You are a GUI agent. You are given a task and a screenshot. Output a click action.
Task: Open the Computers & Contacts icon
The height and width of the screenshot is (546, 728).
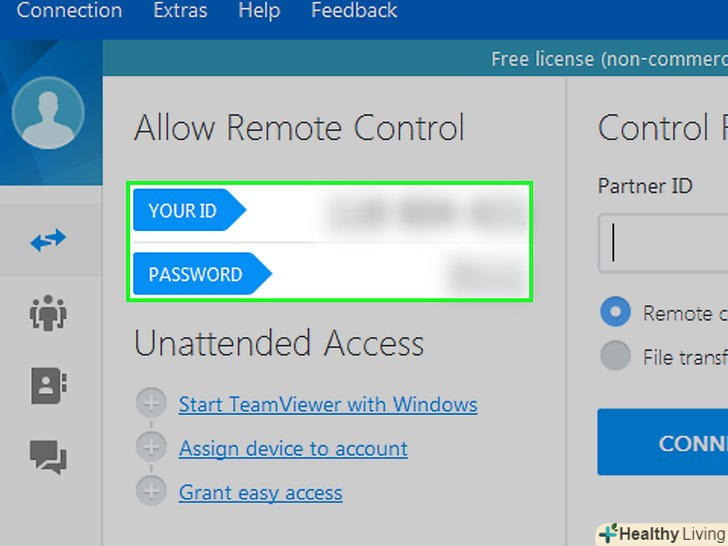tap(48, 385)
